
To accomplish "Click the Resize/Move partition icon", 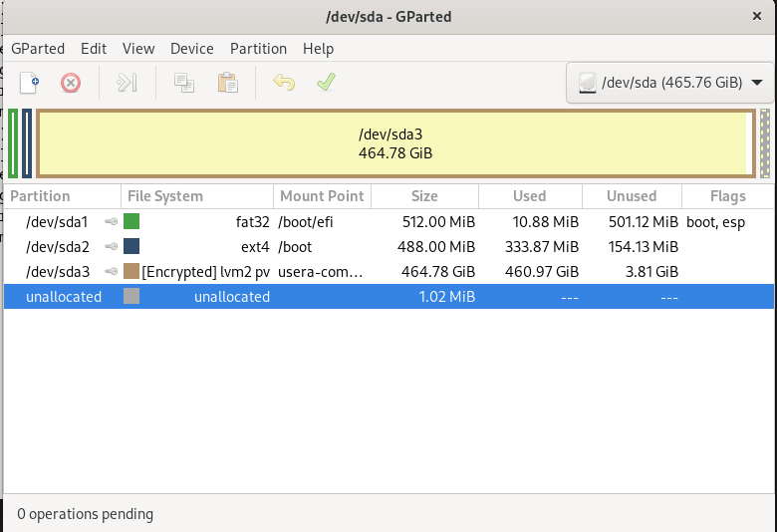I will [127, 83].
